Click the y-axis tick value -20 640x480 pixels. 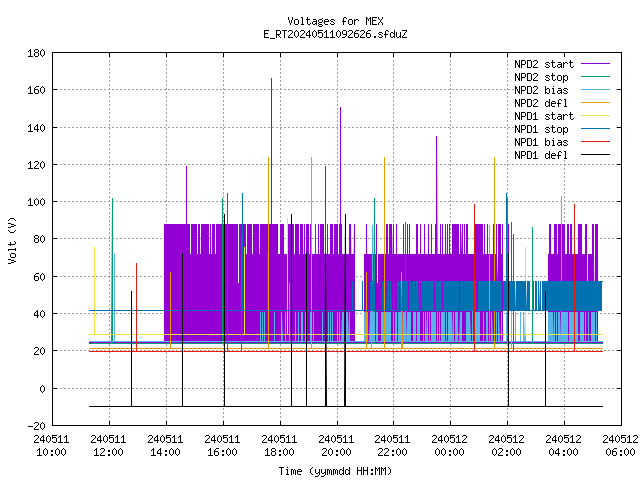(36, 426)
